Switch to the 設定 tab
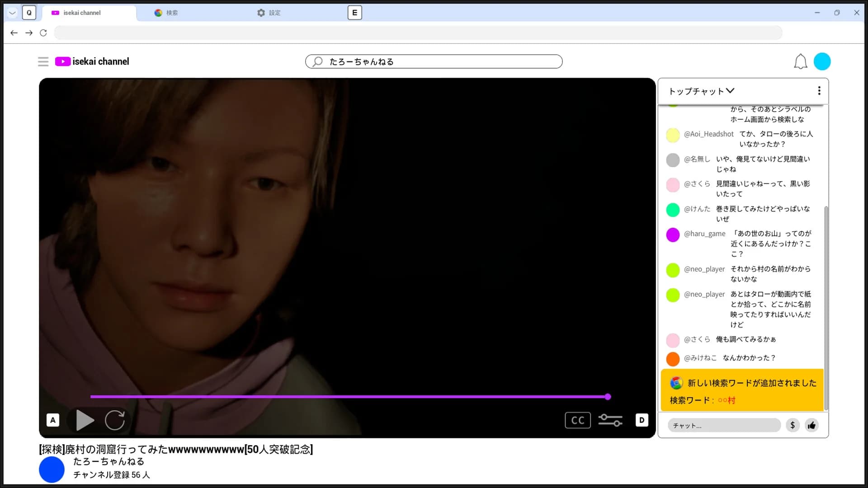868x488 pixels. pyautogui.click(x=269, y=13)
